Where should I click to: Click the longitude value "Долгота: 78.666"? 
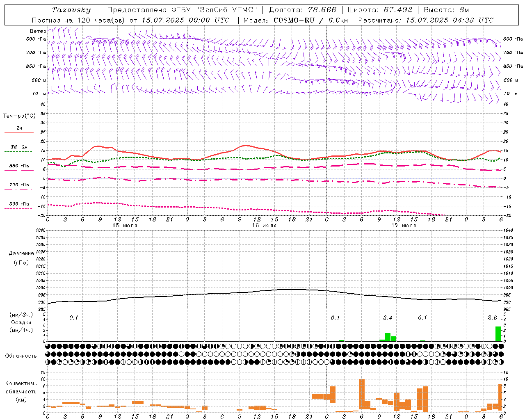[302, 10]
